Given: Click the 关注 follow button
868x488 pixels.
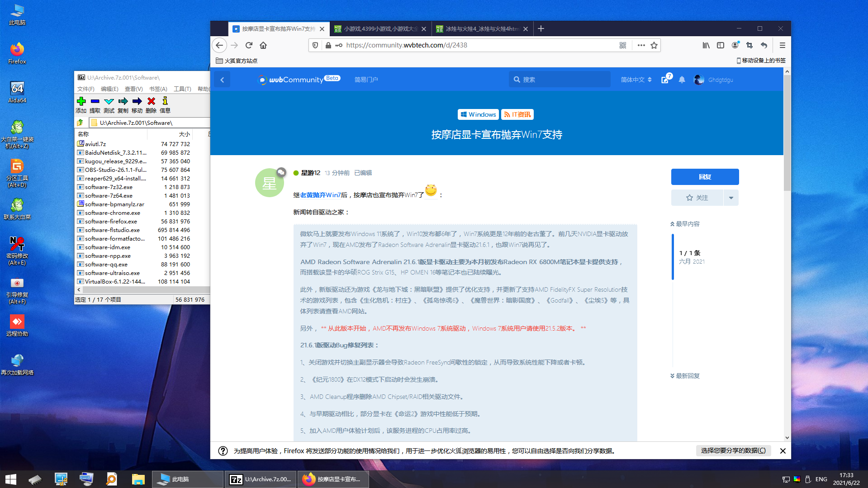Looking at the screenshot, I should pos(697,198).
